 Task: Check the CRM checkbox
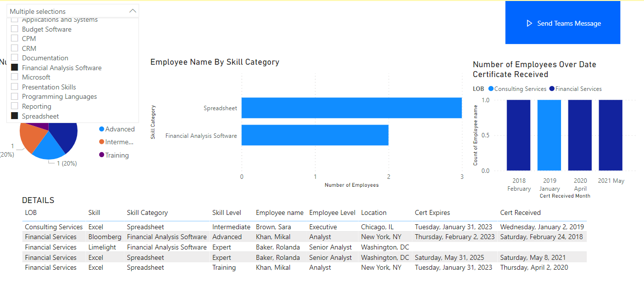[x=15, y=48]
